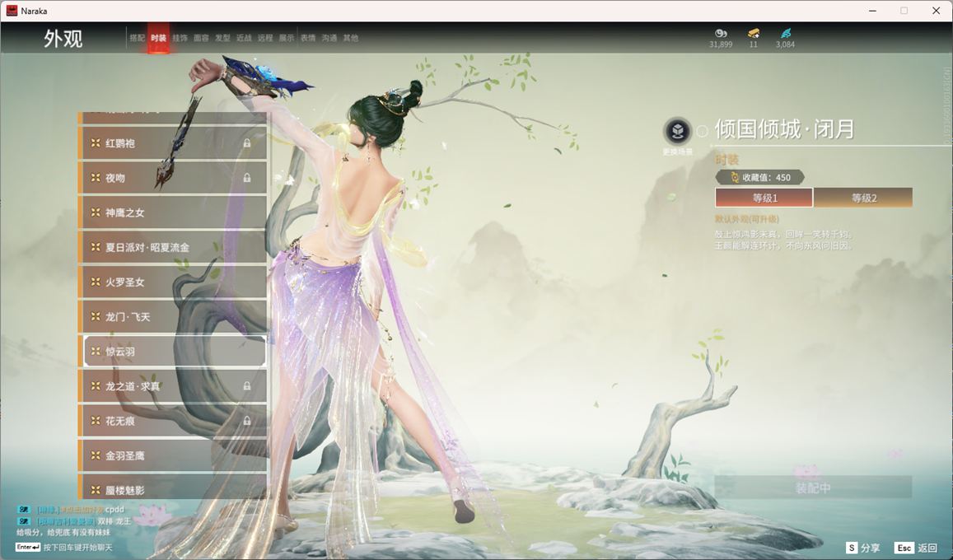Image resolution: width=953 pixels, height=560 pixels.
Task: Close the Naraka window
Action: 936,11
